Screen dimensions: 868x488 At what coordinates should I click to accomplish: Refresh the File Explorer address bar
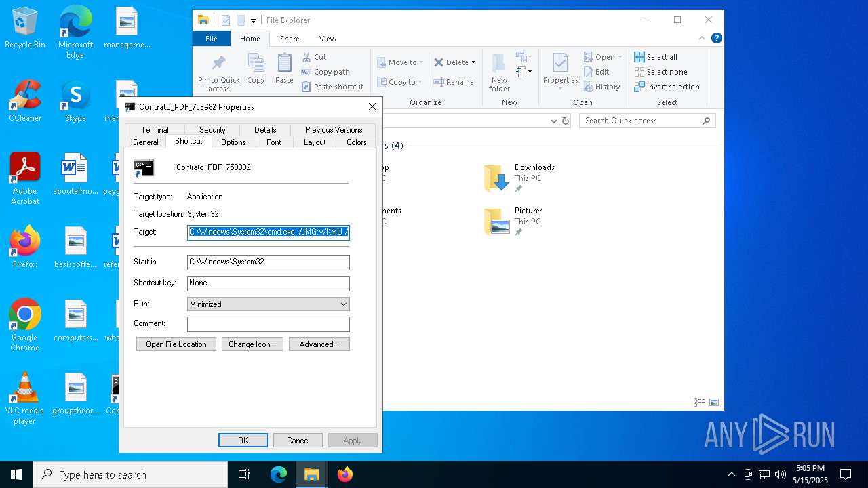tap(566, 121)
